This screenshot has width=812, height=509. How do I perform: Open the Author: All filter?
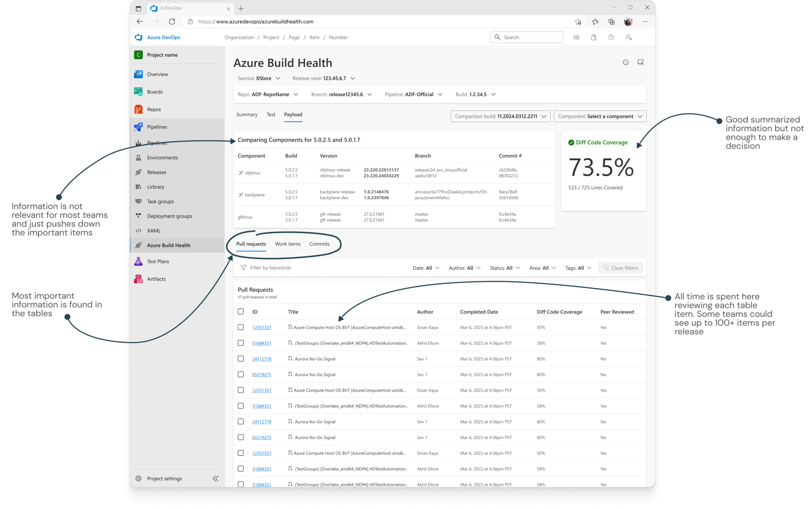[465, 268]
